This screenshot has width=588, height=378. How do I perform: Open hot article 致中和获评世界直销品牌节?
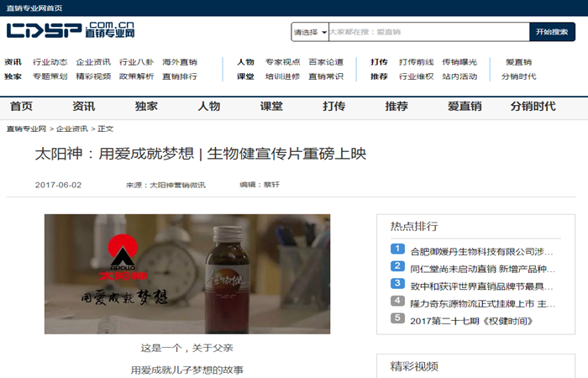tap(481, 287)
